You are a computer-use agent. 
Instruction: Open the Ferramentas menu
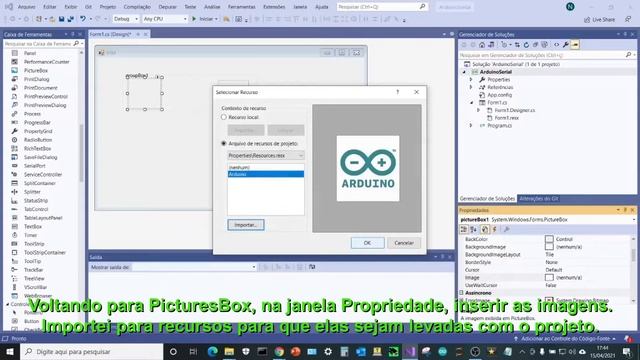click(242, 7)
